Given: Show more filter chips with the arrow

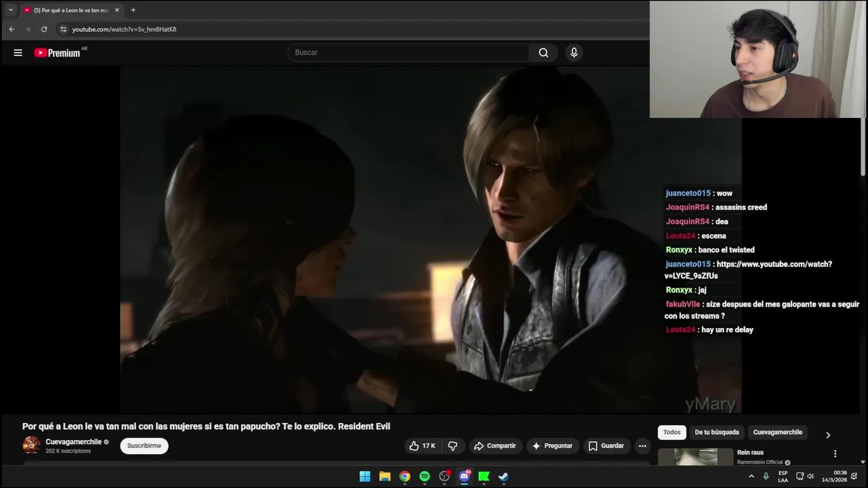Looking at the screenshot, I should click(828, 434).
